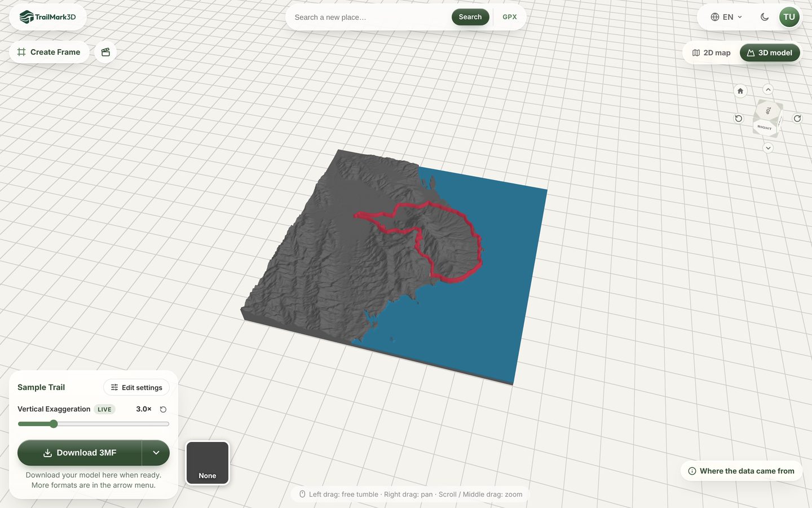Click the 3.0× exaggeration value
Image resolution: width=812 pixels, height=508 pixels.
click(x=144, y=409)
